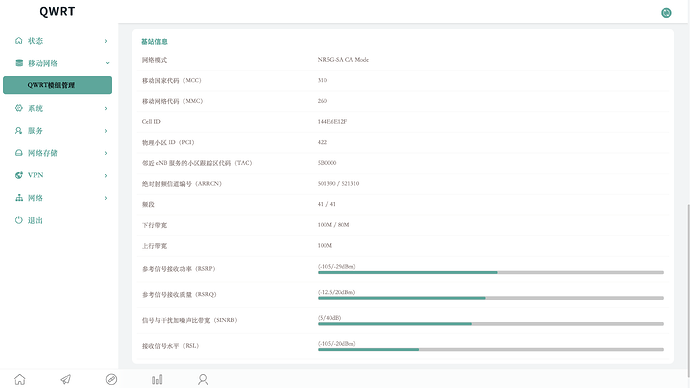Click the paper plane icon in the bottom bar
This screenshot has width=690, height=388.
66,379
